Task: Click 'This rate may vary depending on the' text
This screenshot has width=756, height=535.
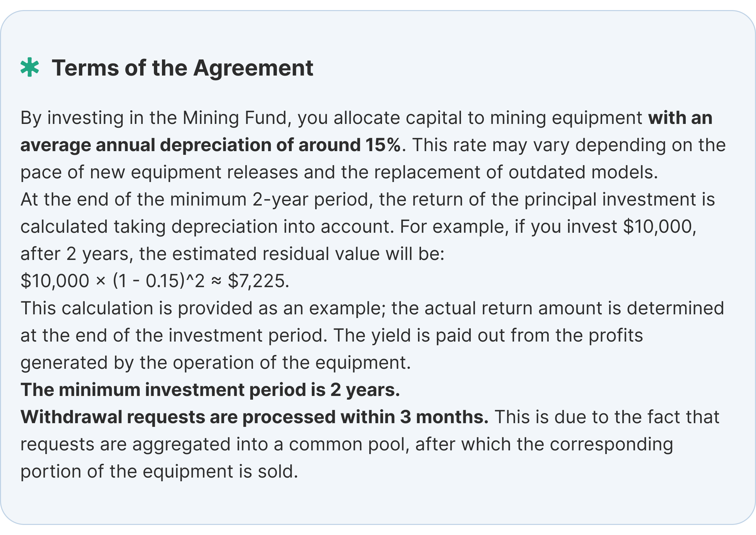Action: (x=569, y=145)
